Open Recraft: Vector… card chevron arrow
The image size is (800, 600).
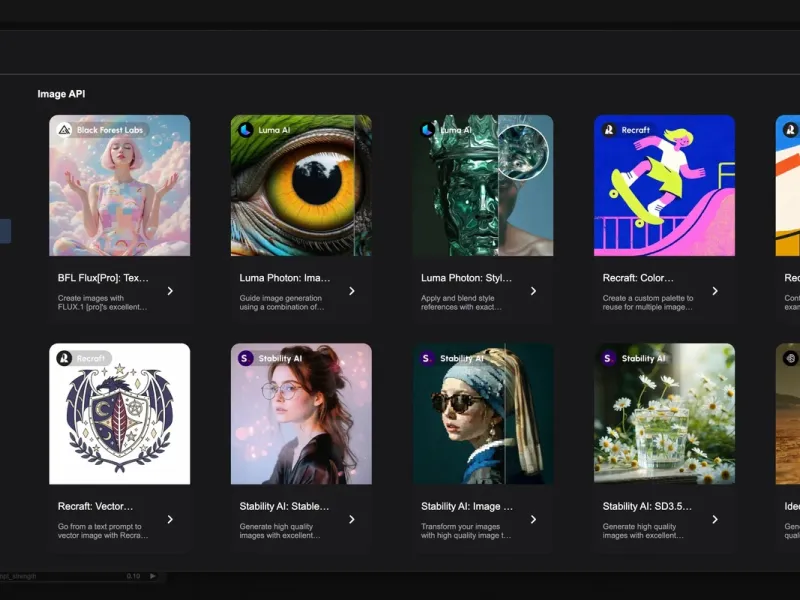pos(170,519)
